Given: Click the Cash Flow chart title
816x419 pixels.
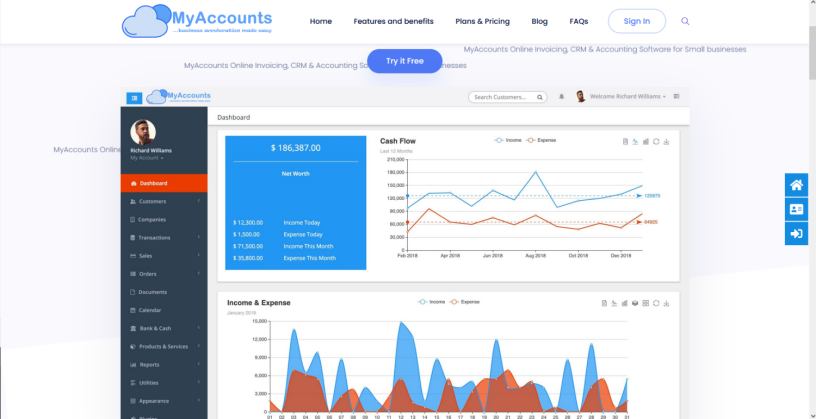Looking at the screenshot, I should 398,141.
